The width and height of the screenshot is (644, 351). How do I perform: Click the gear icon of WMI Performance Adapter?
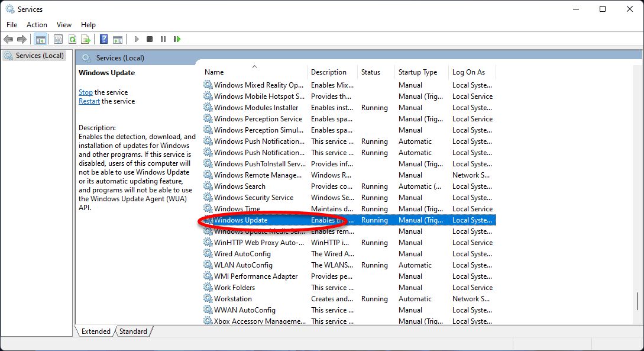(208, 276)
